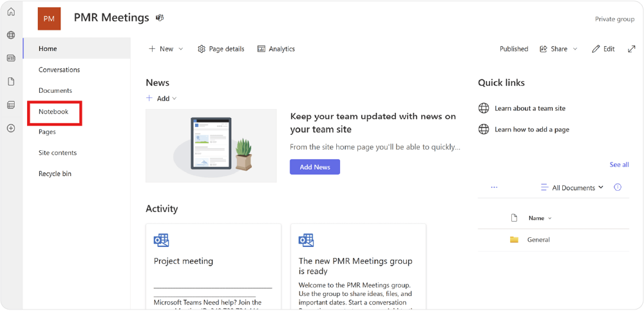Click the Analytics toolbar label

[x=282, y=49]
